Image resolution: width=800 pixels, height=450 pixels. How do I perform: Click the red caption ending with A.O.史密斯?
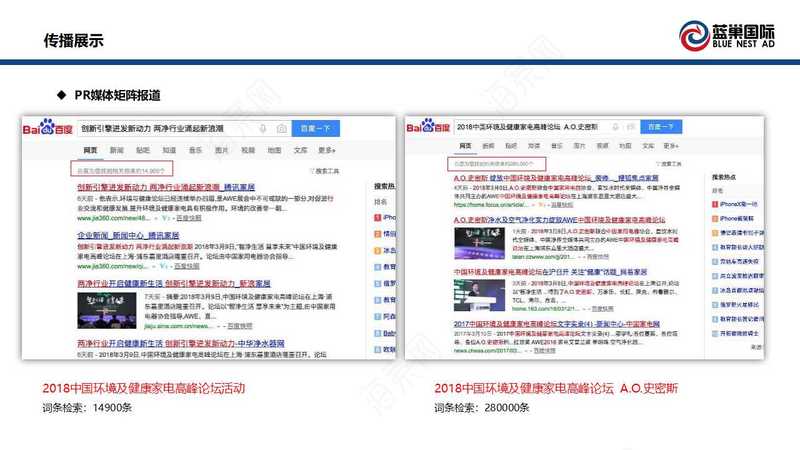pyautogui.click(x=556, y=388)
